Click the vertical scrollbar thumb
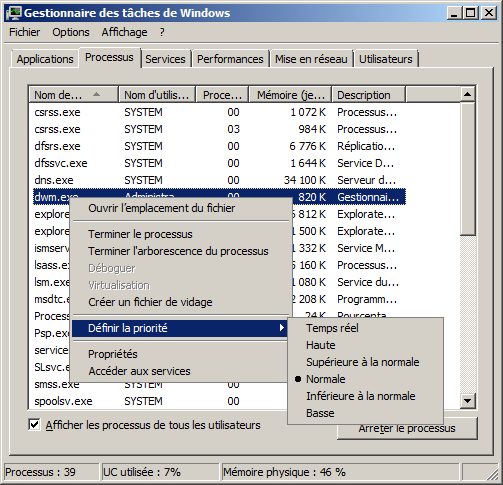 tap(467, 169)
